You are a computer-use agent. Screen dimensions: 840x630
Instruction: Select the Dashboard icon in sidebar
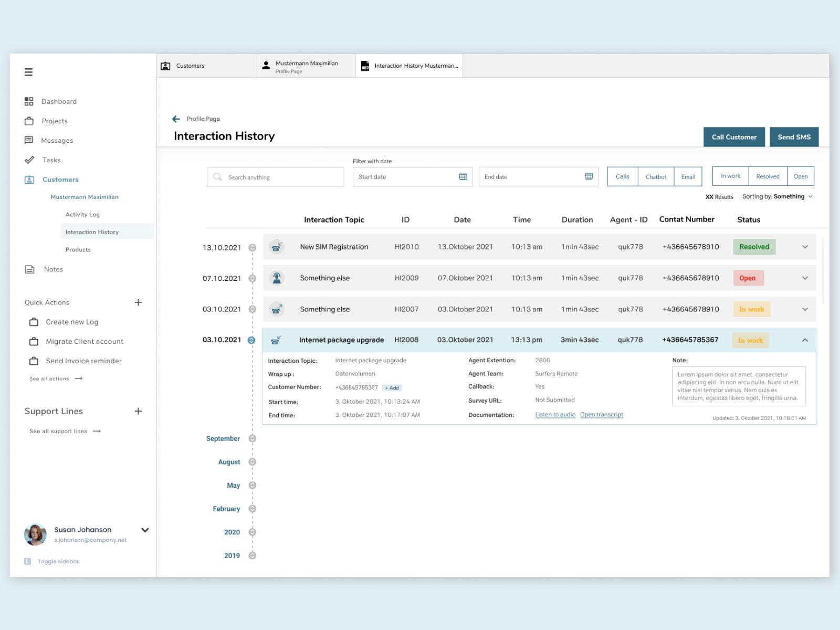click(29, 101)
